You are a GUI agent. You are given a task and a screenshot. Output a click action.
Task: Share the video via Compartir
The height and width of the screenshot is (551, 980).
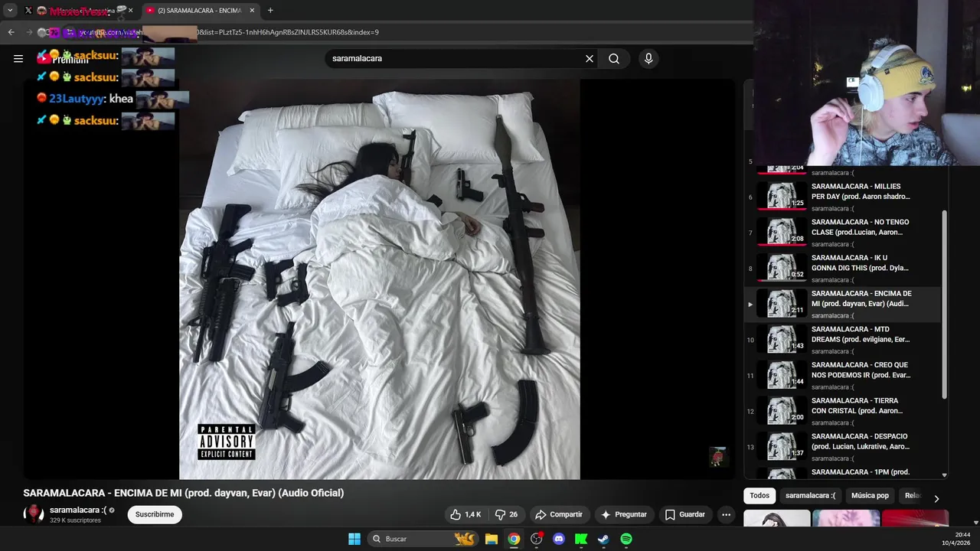559,514
